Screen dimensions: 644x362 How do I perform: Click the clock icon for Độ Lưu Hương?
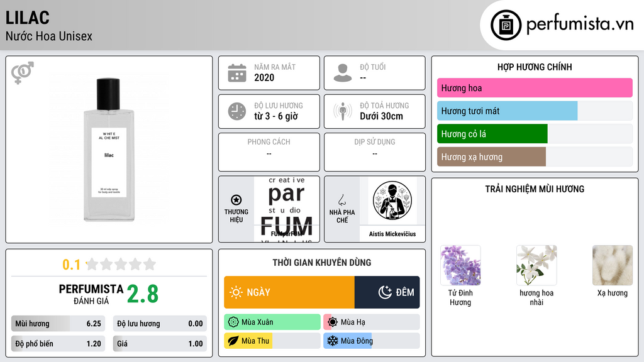click(237, 111)
